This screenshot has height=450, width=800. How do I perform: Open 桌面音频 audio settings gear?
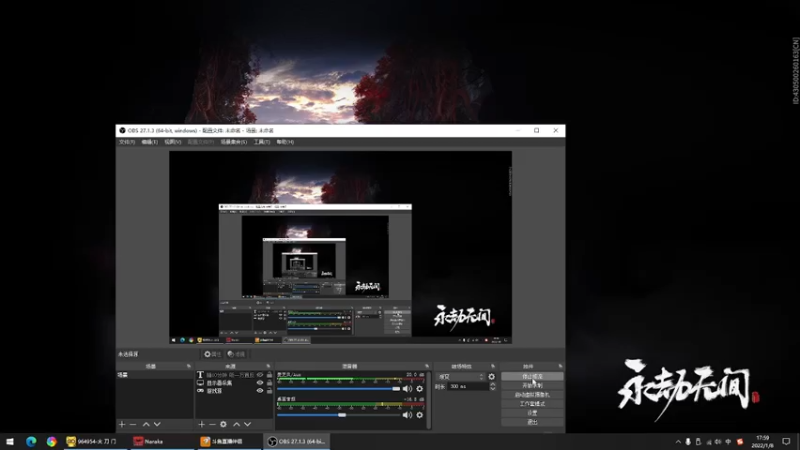point(419,415)
